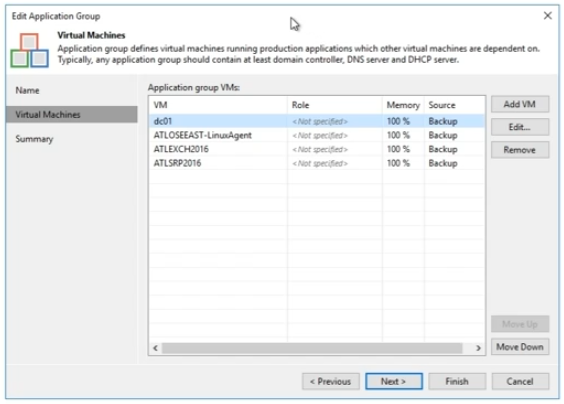
Task: Go to the Summary wizard step
Action: coord(34,139)
